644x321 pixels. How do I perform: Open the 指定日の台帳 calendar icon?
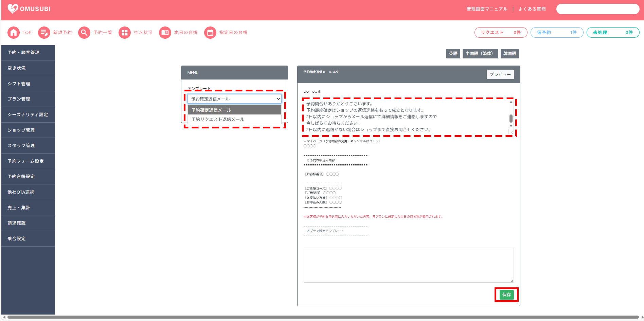pyautogui.click(x=210, y=33)
